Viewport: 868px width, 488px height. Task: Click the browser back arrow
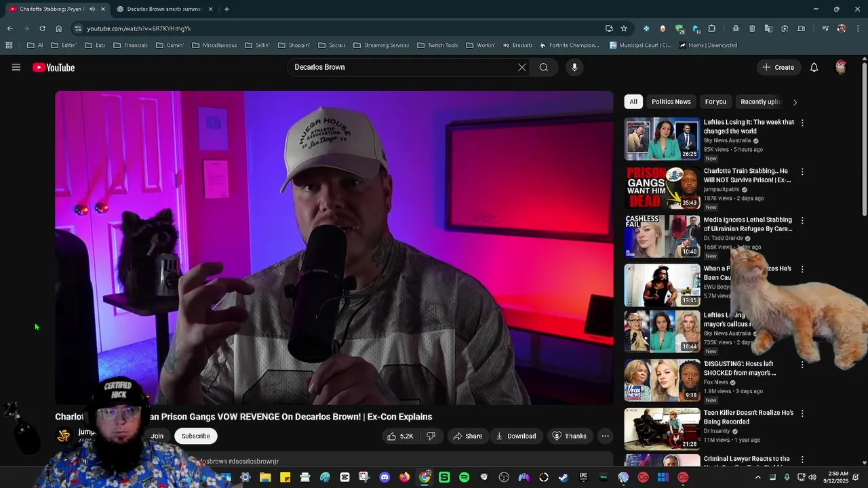point(9,28)
